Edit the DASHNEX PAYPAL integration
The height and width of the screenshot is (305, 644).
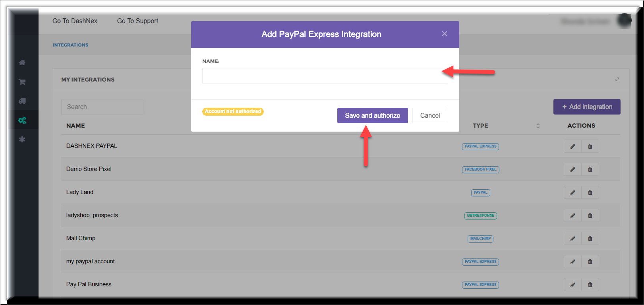[572, 146]
